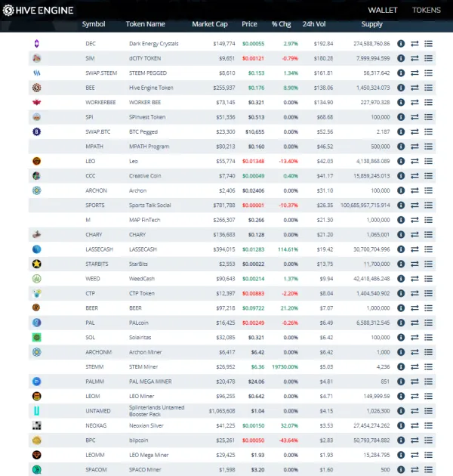
Task: Show info for SIM dCITY token
Action: 401,58
